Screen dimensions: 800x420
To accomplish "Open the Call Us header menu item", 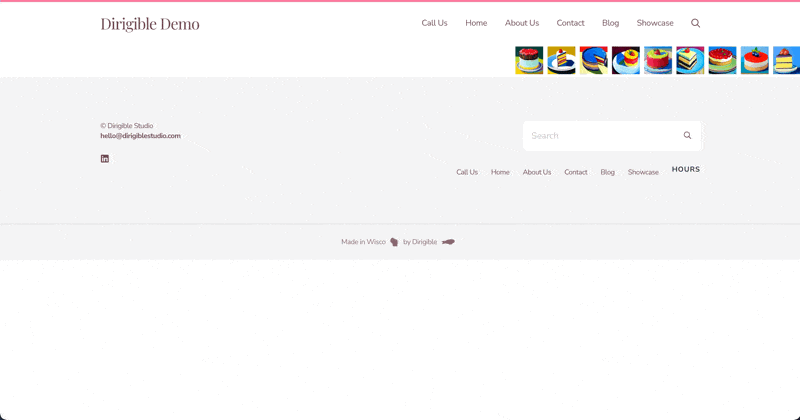I will tap(434, 23).
